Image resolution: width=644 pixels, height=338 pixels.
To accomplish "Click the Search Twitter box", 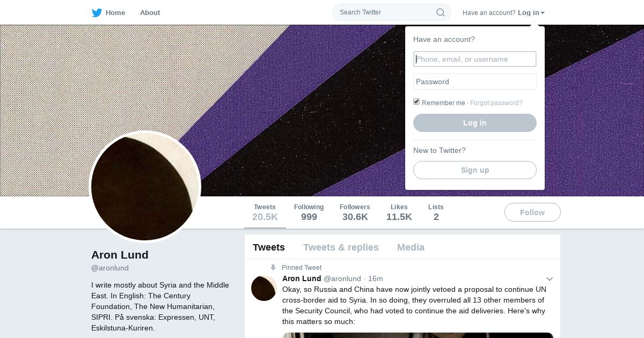I will (392, 12).
